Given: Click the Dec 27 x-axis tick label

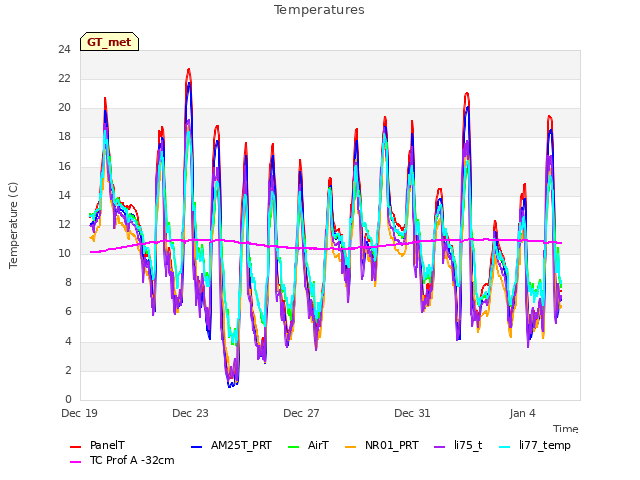Looking at the screenshot, I should 301,413.
